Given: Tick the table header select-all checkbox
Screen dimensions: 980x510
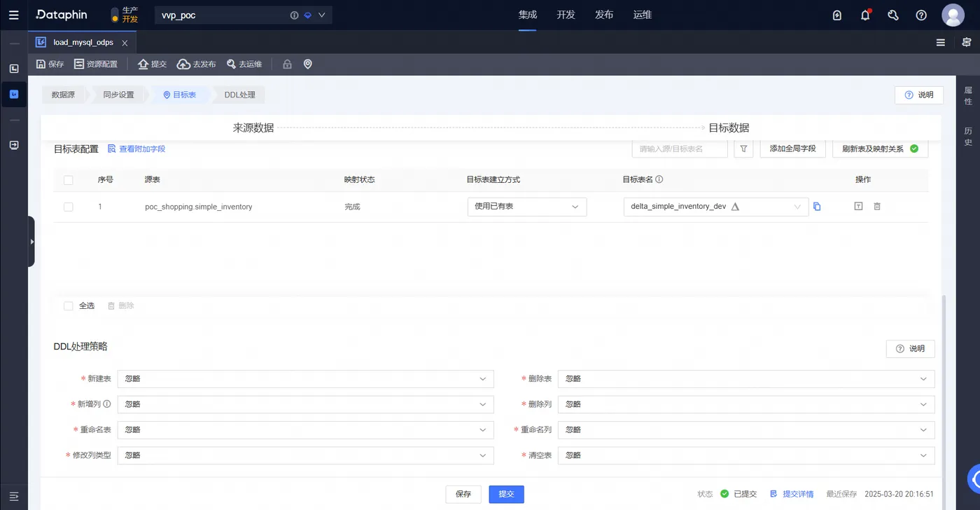Looking at the screenshot, I should 68,180.
